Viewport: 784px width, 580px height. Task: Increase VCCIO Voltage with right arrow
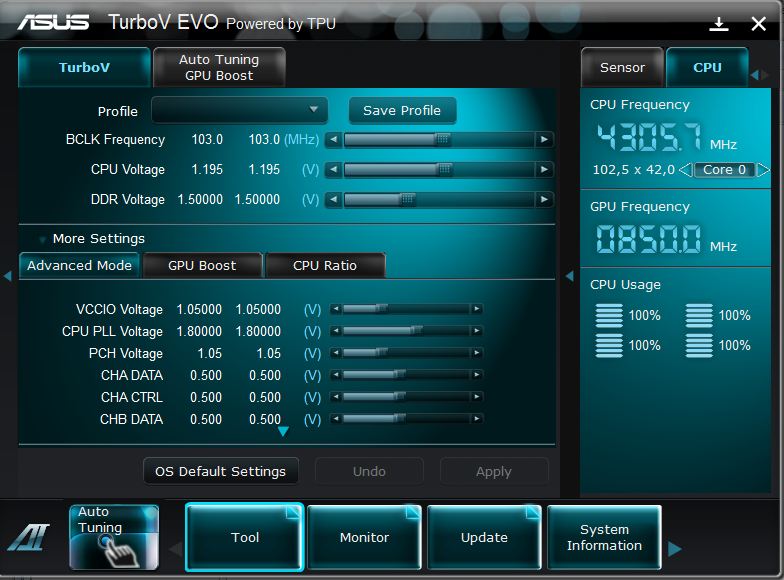click(x=477, y=309)
